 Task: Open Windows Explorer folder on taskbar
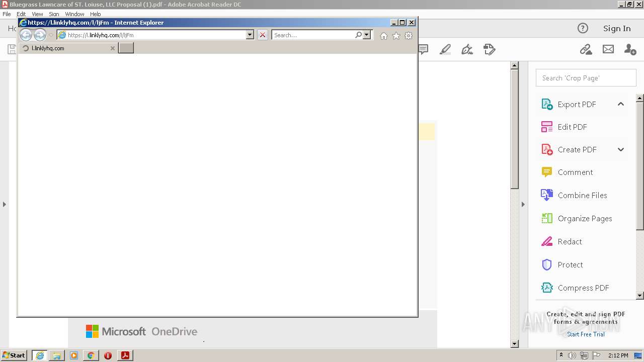[x=57, y=355]
